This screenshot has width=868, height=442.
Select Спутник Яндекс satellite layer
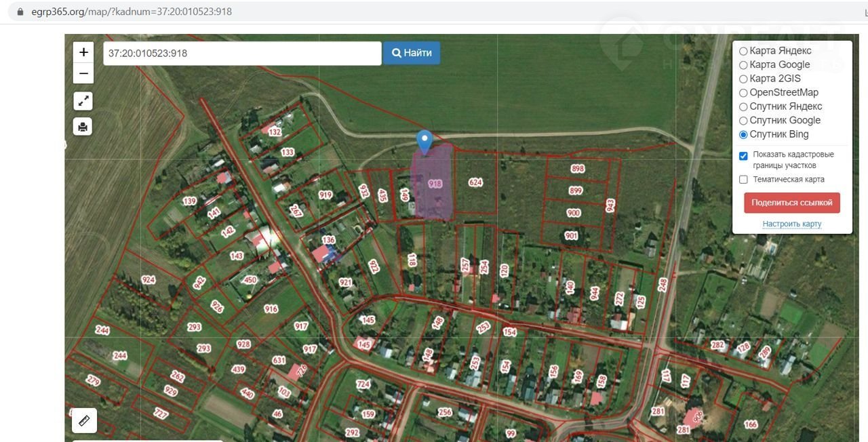[x=743, y=107]
